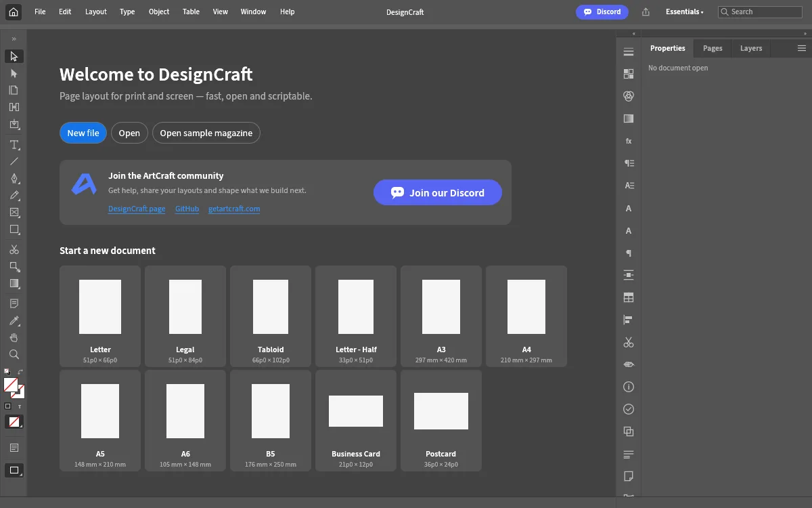Viewport: 812px width, 508px height.
Task: Select the Gradient Swatch tool
Action: pyautogui.click(x=14, y=283)
